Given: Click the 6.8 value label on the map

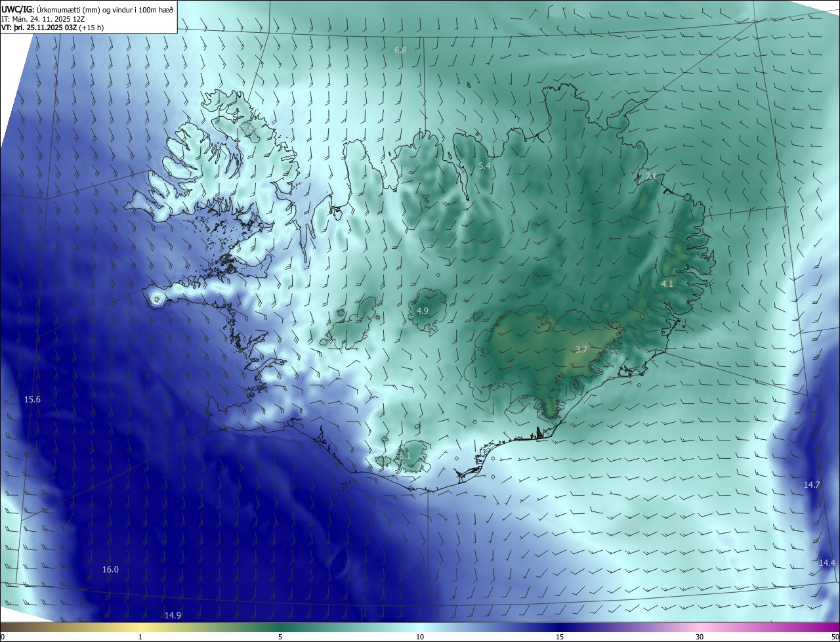Looking at the screenshot, I should [400, 51].
